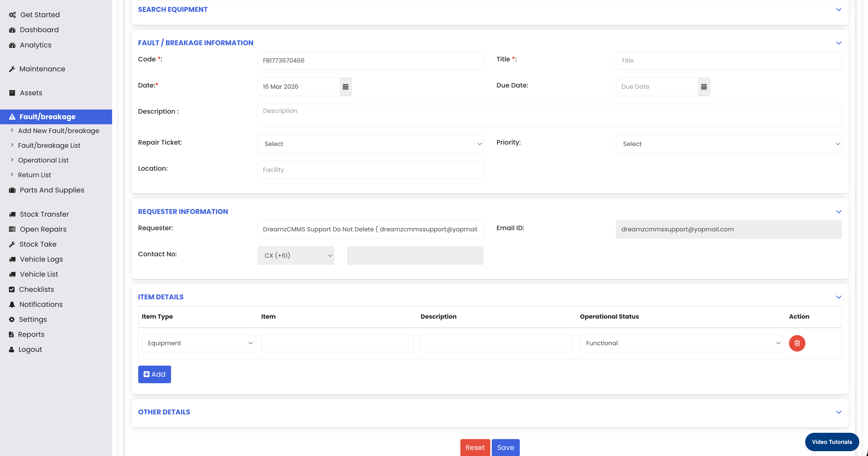Open the Priority select dropdown

[x=728, y=144]
